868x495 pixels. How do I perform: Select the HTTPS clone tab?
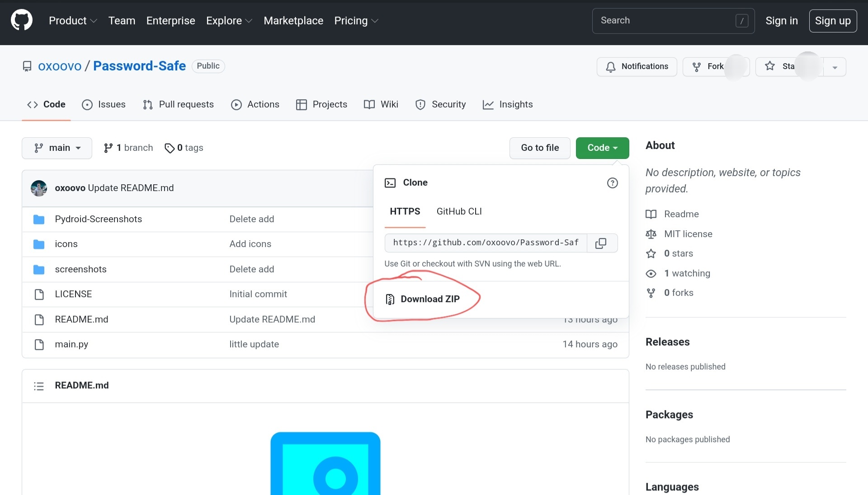[405, 211]
